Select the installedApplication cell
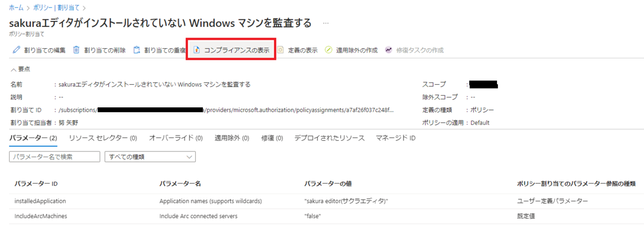The height and width of the screenshot is (240, 644). point(40,201)
